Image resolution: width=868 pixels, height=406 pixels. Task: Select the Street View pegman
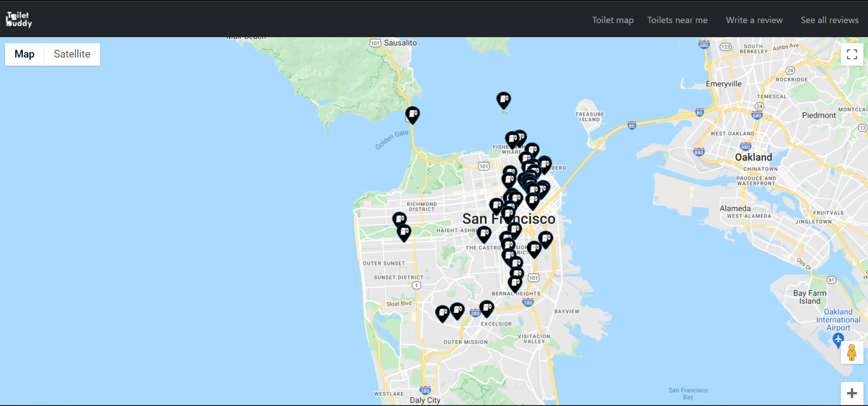(x=852, y=353)
